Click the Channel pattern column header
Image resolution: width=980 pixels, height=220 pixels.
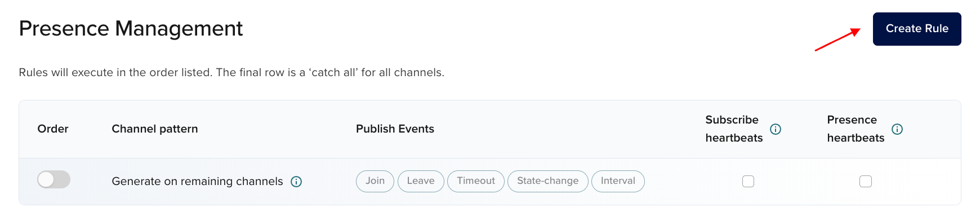tap(155, 129)
